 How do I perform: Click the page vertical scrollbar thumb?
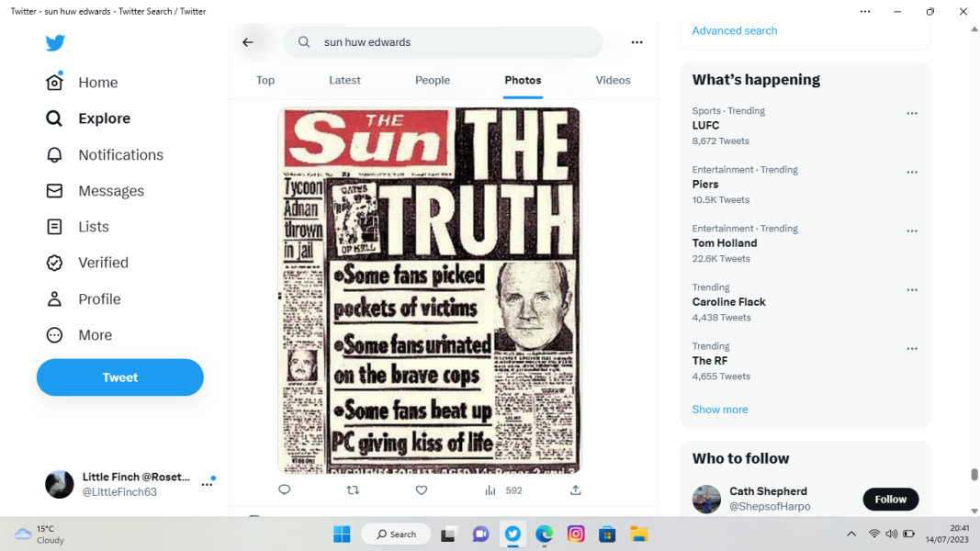coord(974,474)
